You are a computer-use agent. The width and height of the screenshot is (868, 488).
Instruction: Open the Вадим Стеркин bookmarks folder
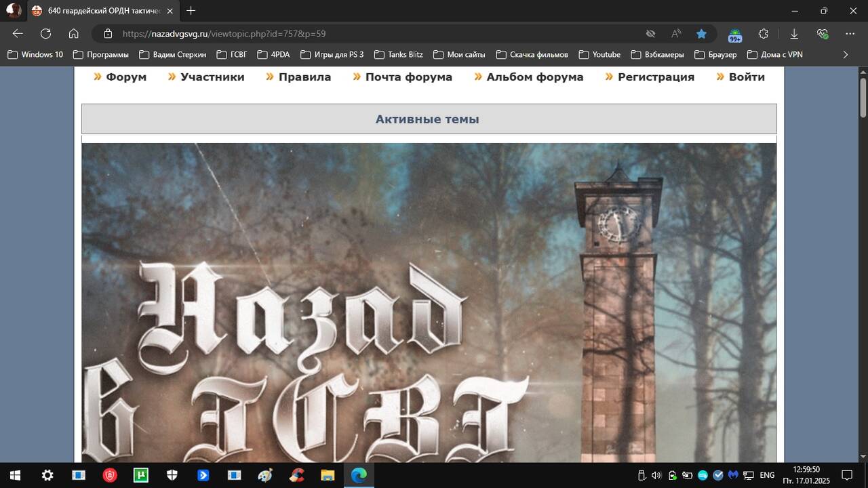[x=173, y=54]
